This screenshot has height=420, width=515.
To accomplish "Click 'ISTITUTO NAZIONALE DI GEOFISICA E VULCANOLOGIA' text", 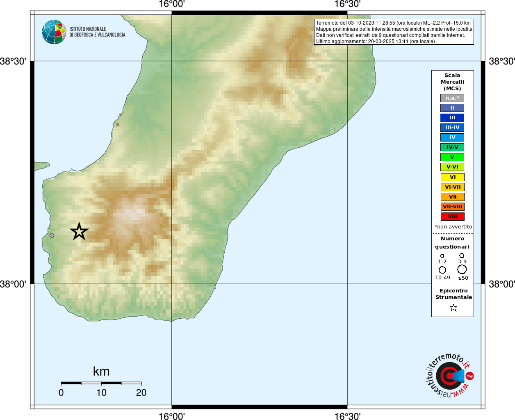I will 97,32.
